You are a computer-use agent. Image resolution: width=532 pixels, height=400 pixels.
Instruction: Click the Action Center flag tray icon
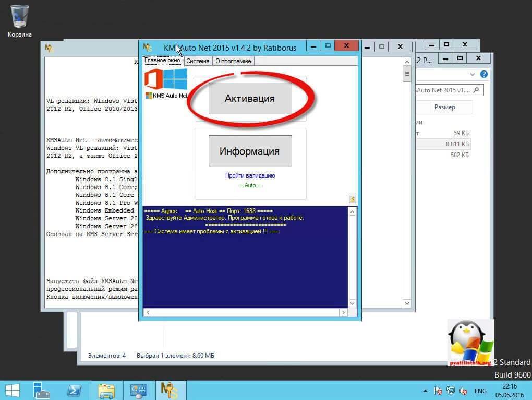click(x=438, y=391)
